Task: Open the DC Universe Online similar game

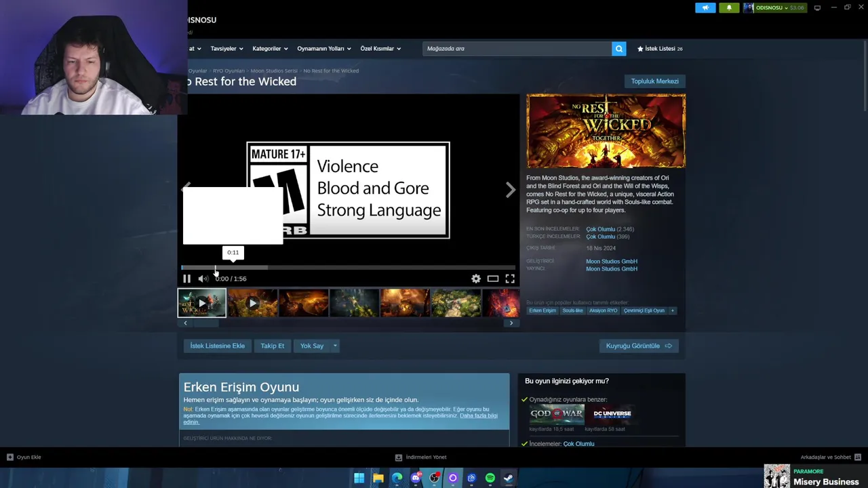Action: pos(612,413)
